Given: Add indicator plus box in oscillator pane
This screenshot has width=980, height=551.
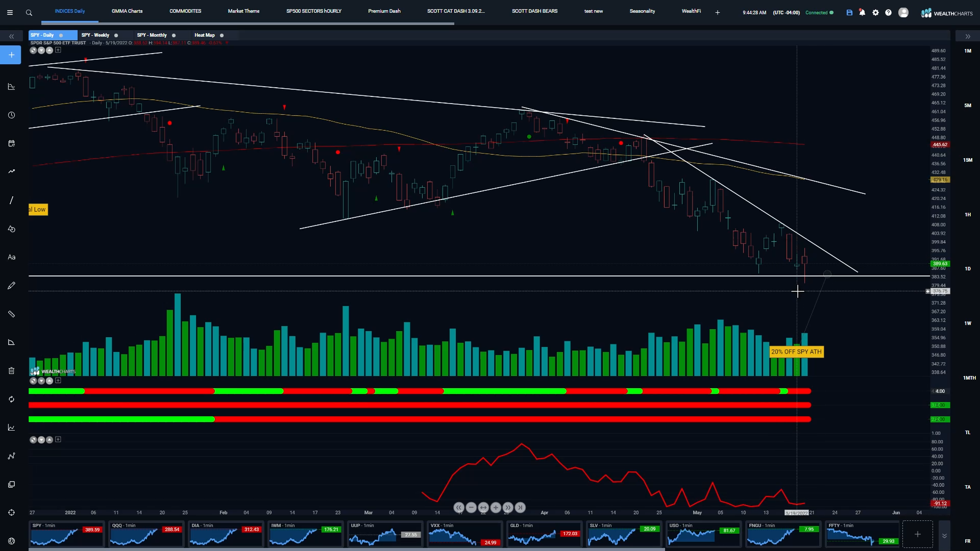Looking at the screenshot, I should pos(58,439).
